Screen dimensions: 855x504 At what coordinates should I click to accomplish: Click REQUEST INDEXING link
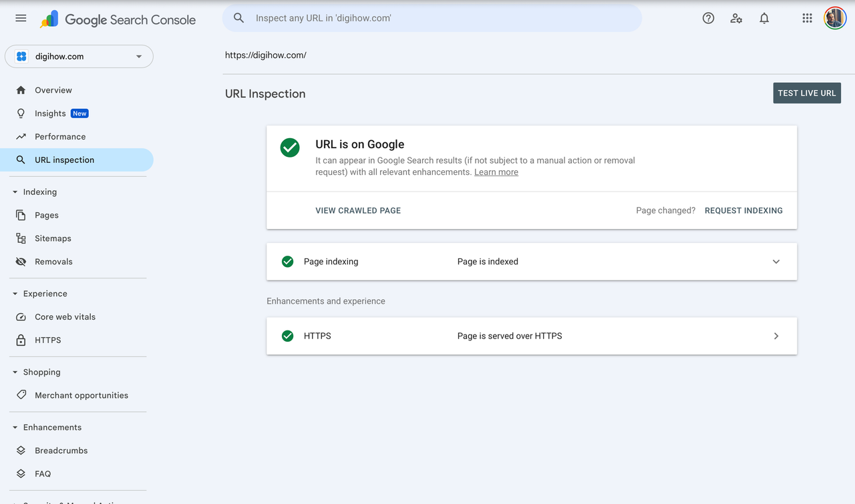tap(743, 210)
